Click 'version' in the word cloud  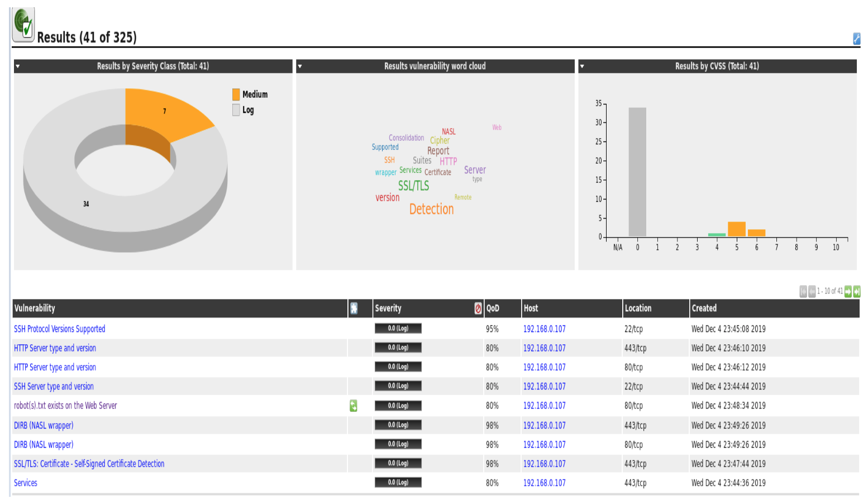[388, 197]
